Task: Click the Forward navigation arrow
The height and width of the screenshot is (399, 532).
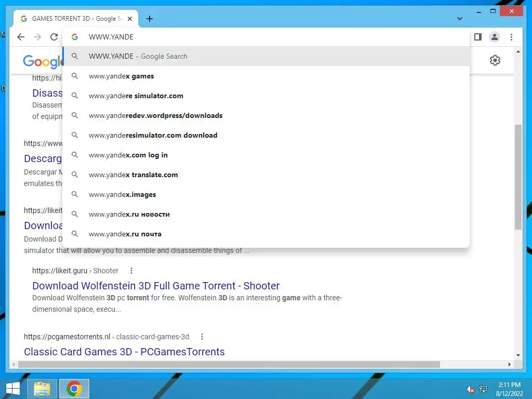Action: point(37,37)
